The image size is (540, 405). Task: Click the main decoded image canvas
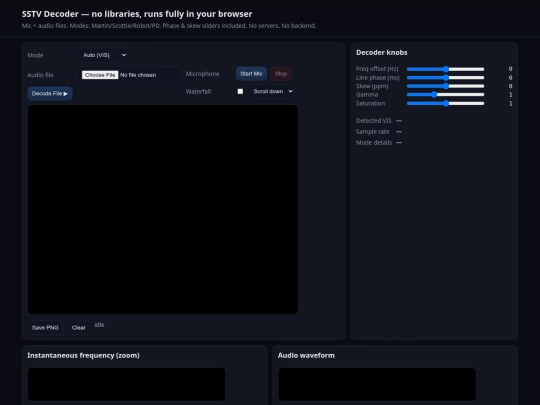pos(163,209)
